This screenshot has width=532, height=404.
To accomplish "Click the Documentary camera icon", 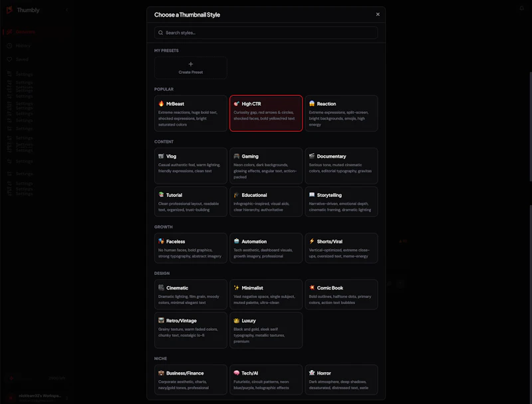I will tap(312, 156).
